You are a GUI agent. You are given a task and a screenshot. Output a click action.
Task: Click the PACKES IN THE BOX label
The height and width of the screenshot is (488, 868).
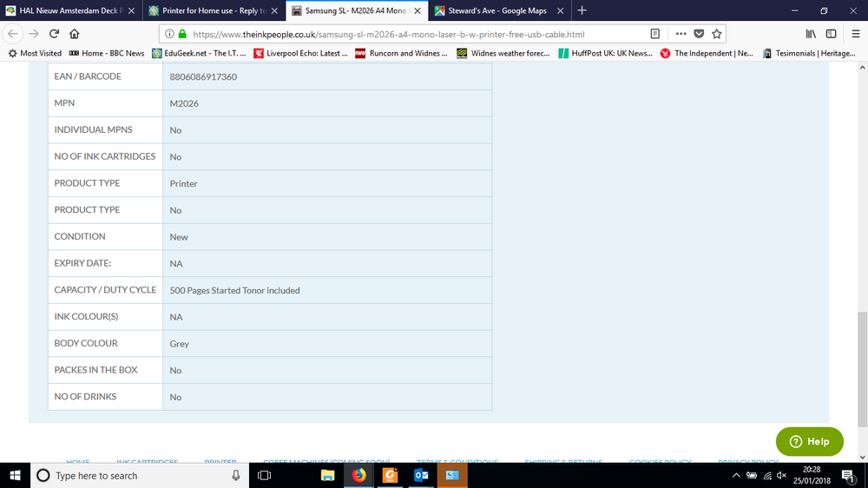[x=95, y=369]
